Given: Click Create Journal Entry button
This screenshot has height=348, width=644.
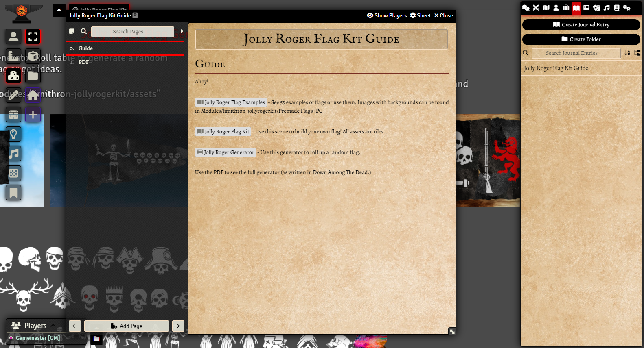Looking at the screenshot, I should 581,25.
